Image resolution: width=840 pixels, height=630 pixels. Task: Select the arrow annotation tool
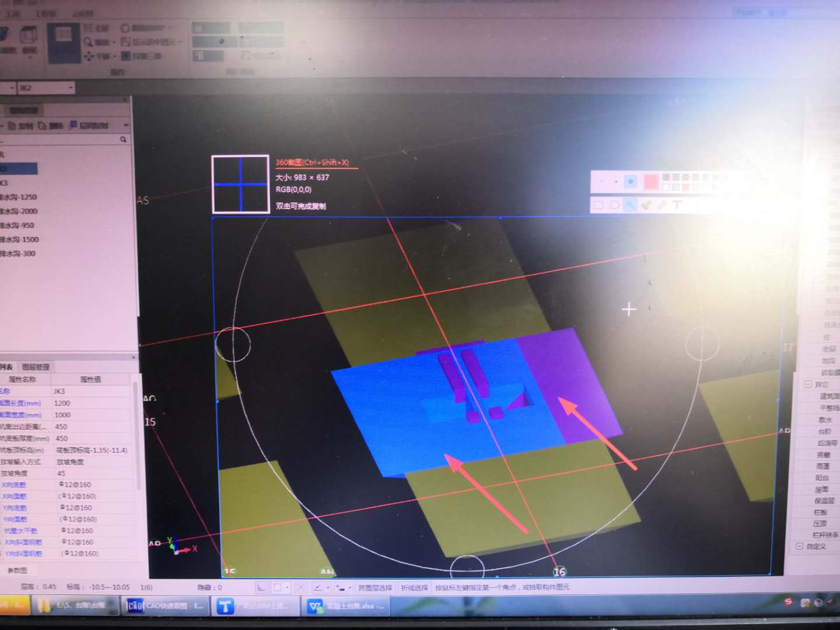pyautogui.click(x=630, y=205)
